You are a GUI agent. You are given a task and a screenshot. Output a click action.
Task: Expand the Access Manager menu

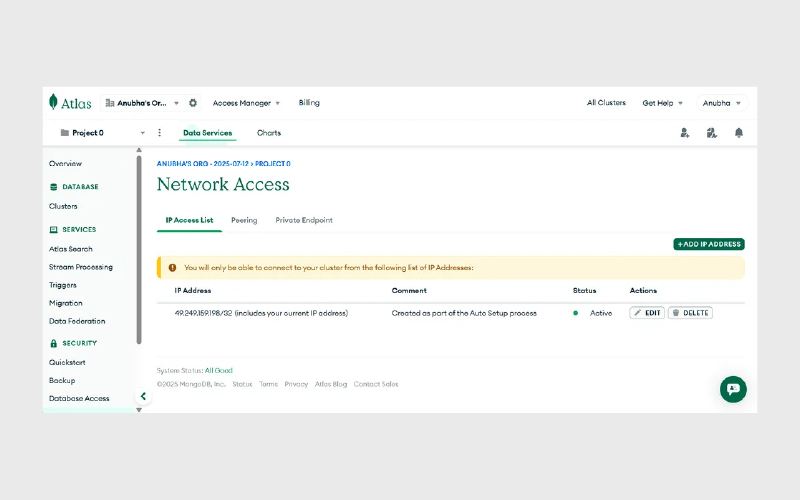(x=246, y=103)
